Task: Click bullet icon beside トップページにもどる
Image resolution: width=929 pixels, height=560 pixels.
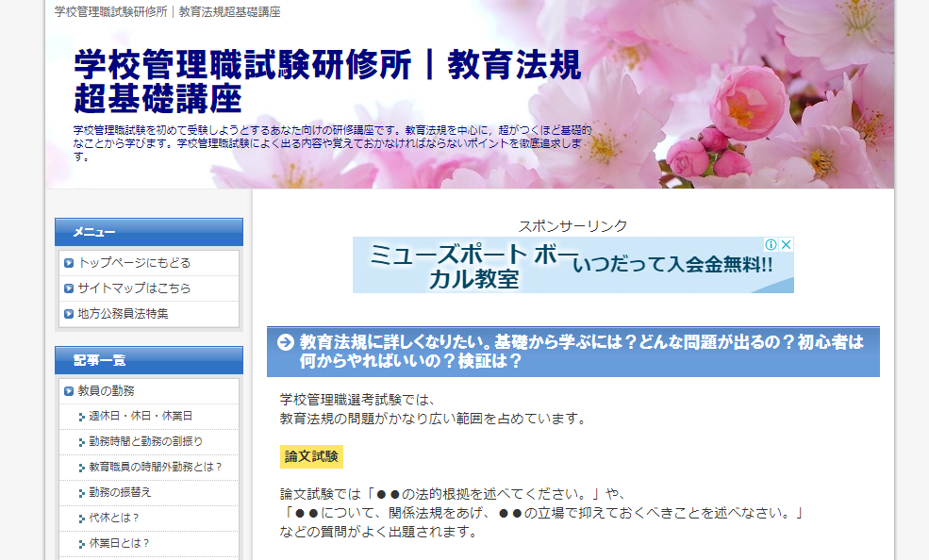Action: 69,263
